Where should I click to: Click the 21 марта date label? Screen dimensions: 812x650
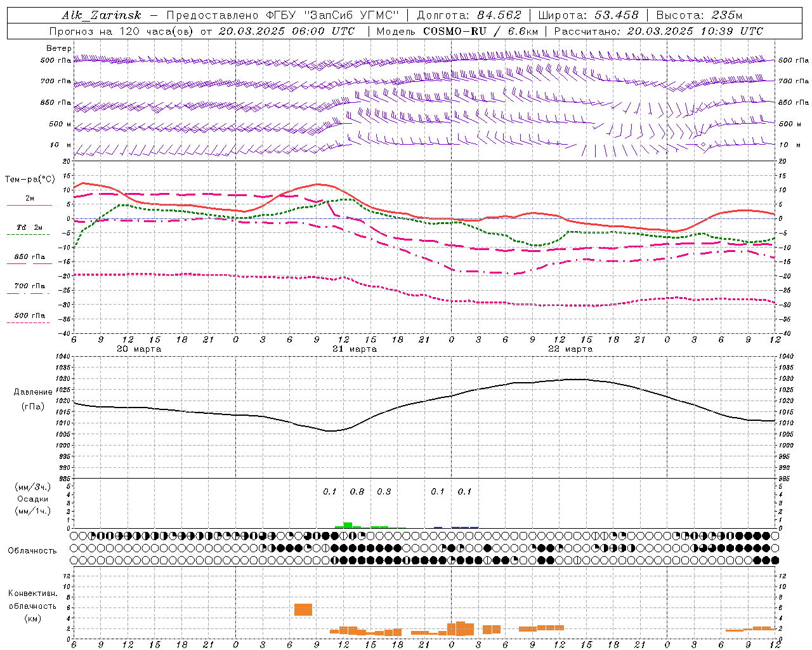(x=355, y=349)
